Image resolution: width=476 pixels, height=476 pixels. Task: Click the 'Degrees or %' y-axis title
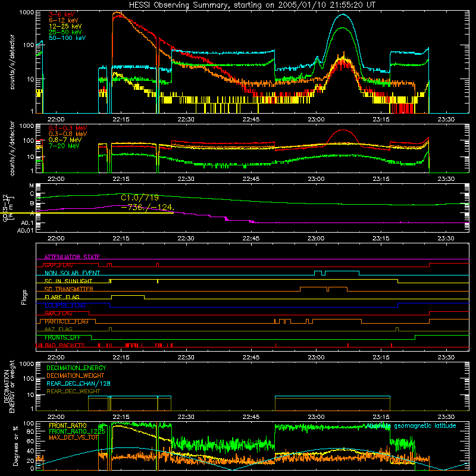click(x=15, y=446)
